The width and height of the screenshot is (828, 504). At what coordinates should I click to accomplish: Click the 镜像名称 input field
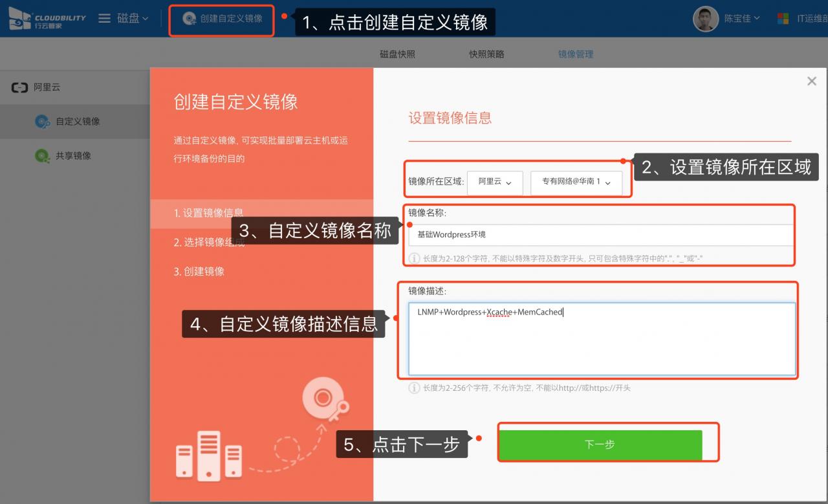pos(601,235)
